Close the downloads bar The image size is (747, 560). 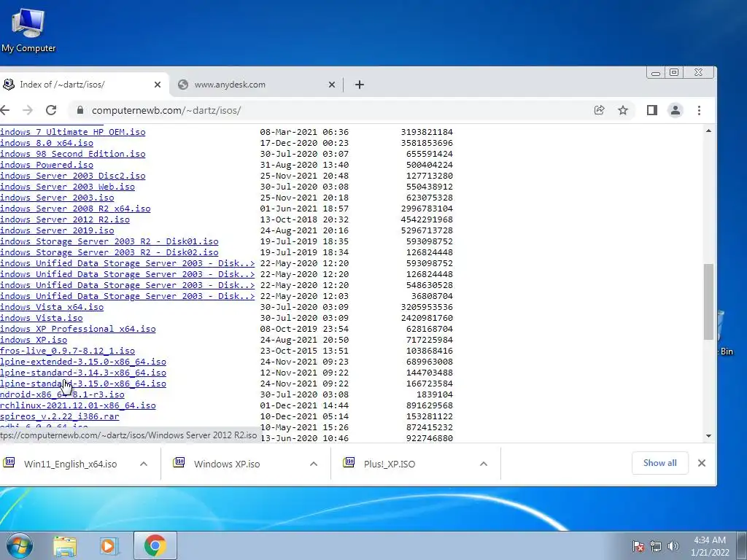point(702,463)
